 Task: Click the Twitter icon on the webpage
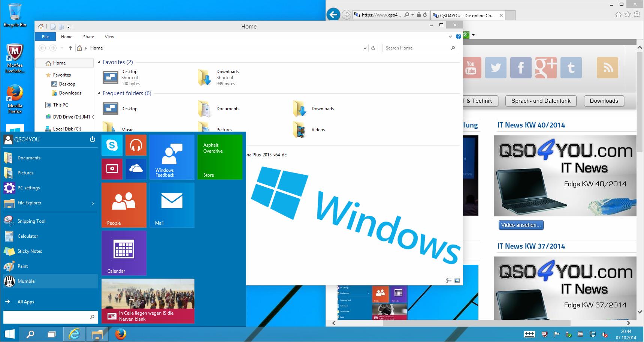click(x=496, y=68)
